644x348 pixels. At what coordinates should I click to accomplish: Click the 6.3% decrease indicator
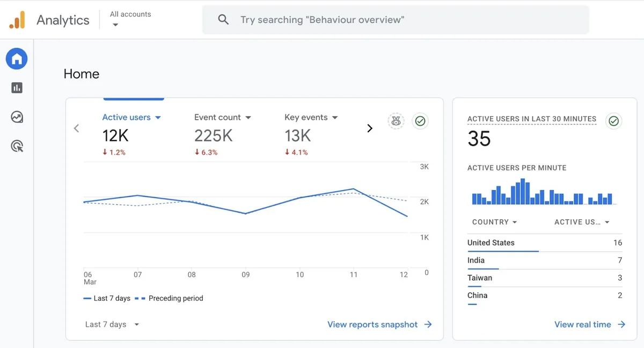(206, 153)
